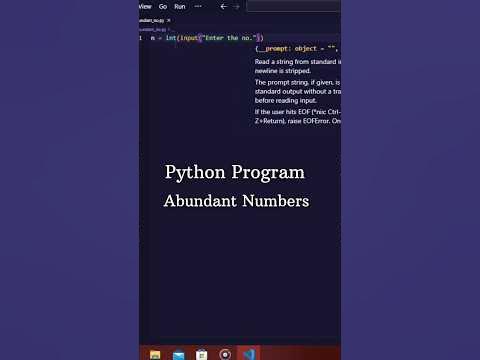Open the Run menu
This screenshot has width=480, height=360.
tap(180, 7)
